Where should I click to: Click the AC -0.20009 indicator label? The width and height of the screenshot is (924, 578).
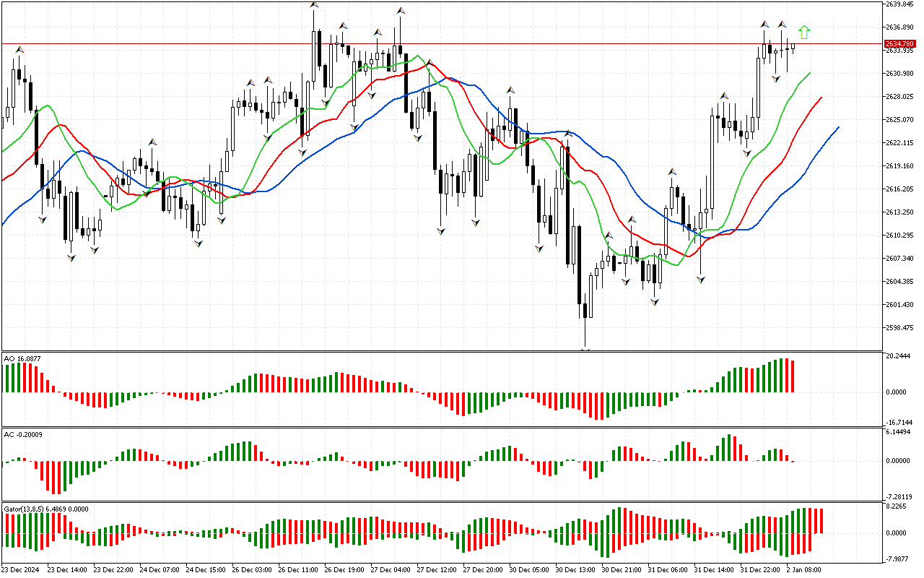23,435
